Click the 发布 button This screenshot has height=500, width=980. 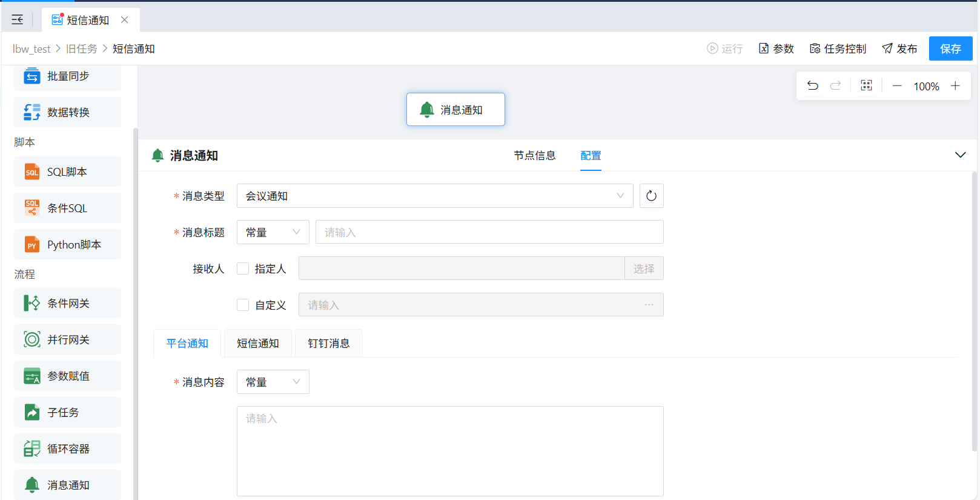point(899,48)
